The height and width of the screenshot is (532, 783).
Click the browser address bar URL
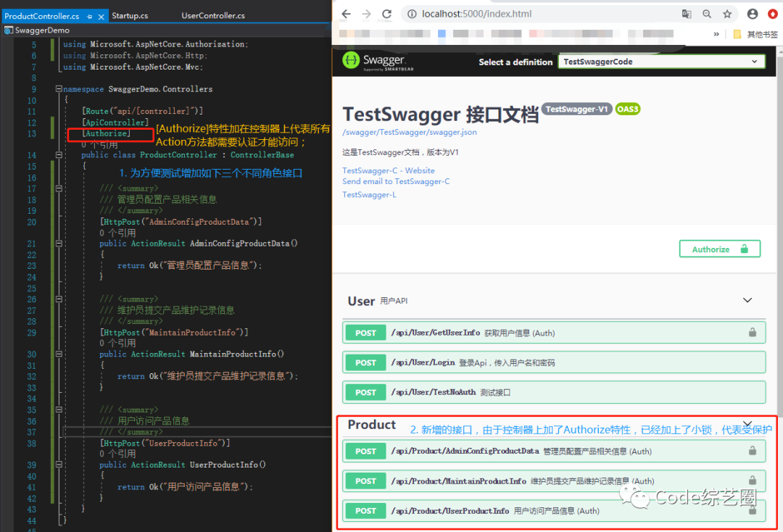pyautogui.click(x=476, y=14)
